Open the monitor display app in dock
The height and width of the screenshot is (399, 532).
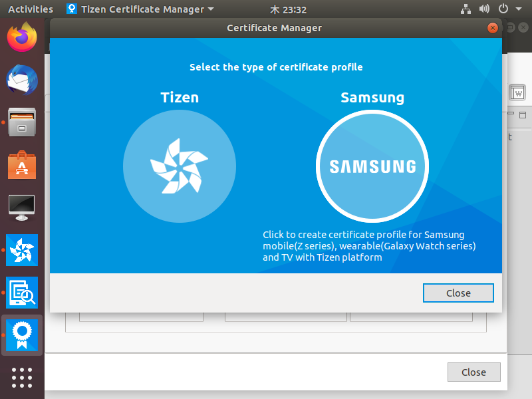[x=22, y=207]
